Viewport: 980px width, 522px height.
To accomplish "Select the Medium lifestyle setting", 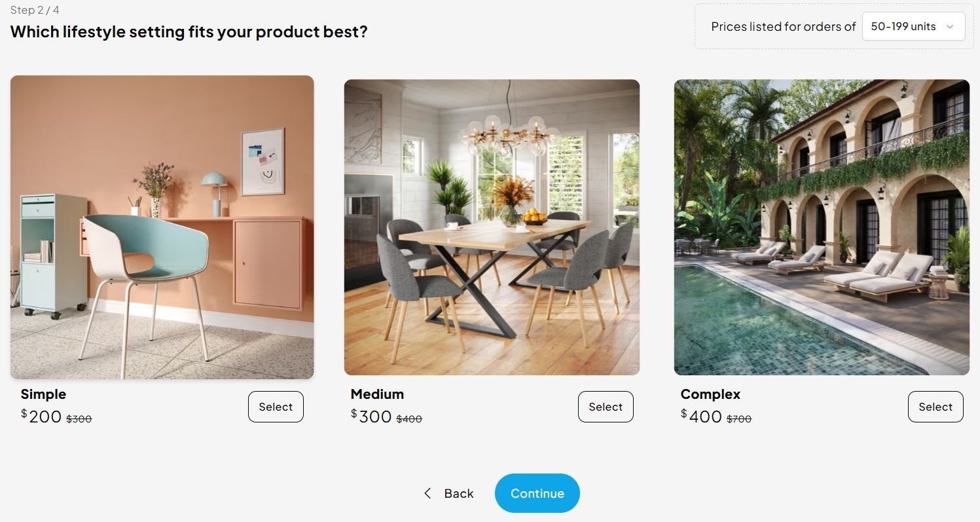I will coord(606,407).
